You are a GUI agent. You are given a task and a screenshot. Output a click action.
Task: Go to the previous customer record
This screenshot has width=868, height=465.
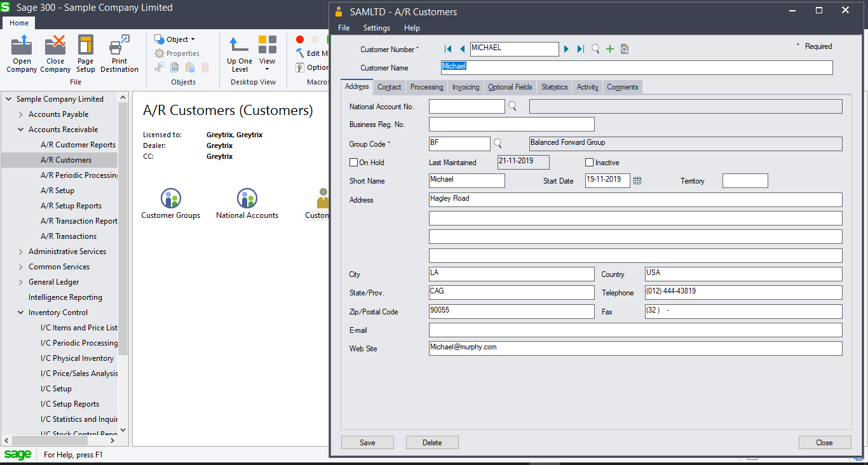pos(462,49)
